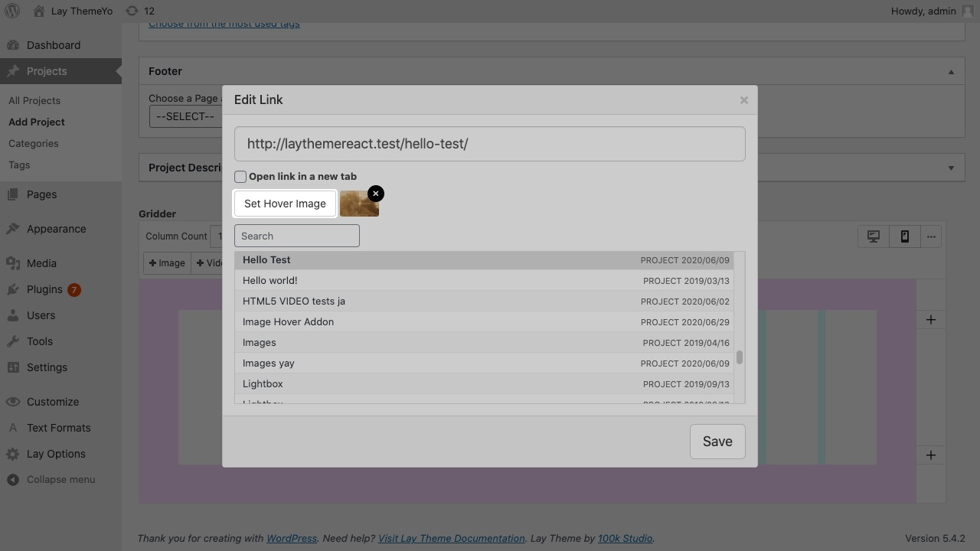Image resolution: width=980 pixels, height=551 pixels.
Task: Click the link URL input field
Action: 490,144
